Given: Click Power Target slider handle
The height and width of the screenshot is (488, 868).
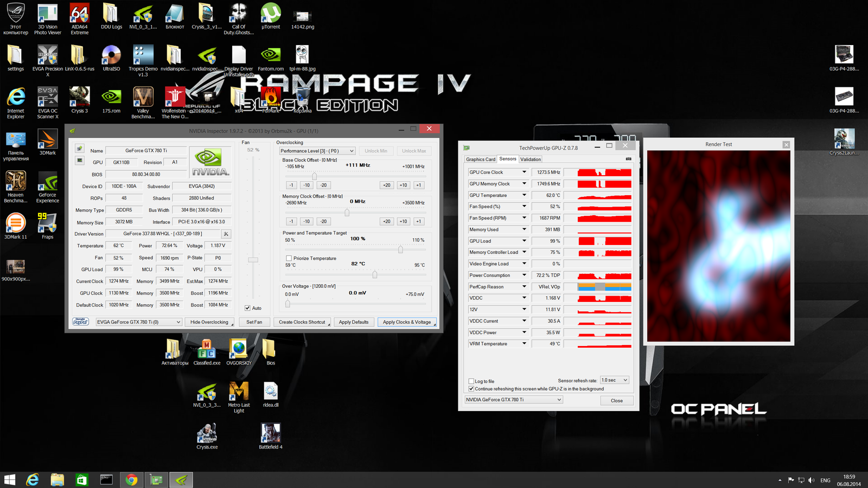Looking at the screenshot, I should click(x=400, y=249).
